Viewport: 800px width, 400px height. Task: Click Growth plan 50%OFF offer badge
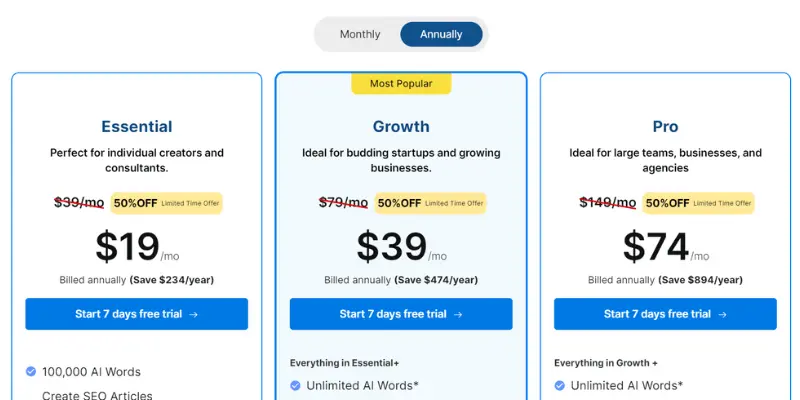point(431,203)
